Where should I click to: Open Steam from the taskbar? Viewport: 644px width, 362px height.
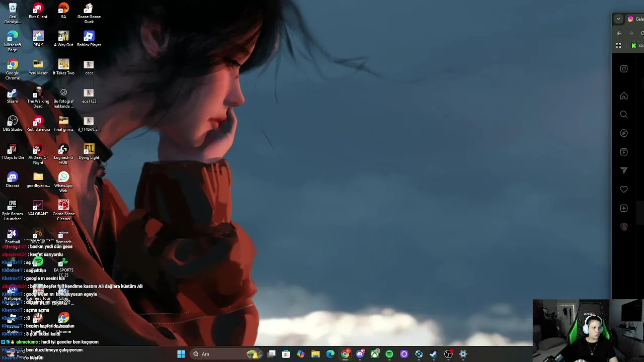click(x=433, y=354)
